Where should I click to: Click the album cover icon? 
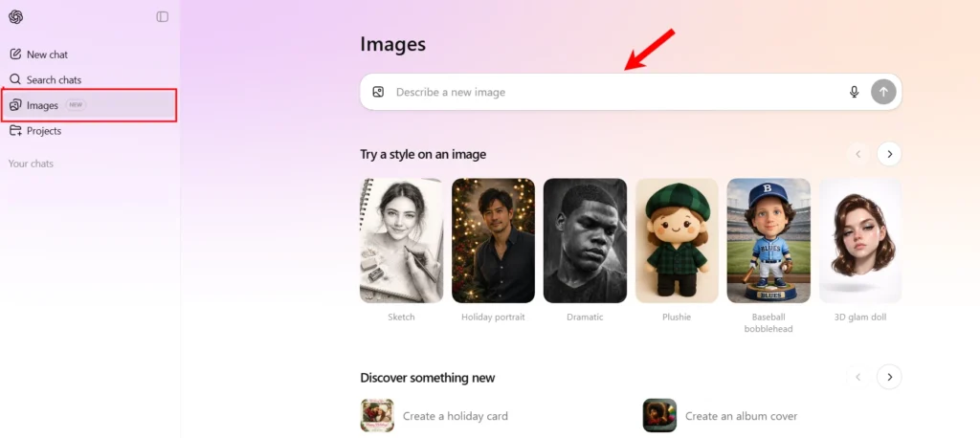tap(659, 415)
